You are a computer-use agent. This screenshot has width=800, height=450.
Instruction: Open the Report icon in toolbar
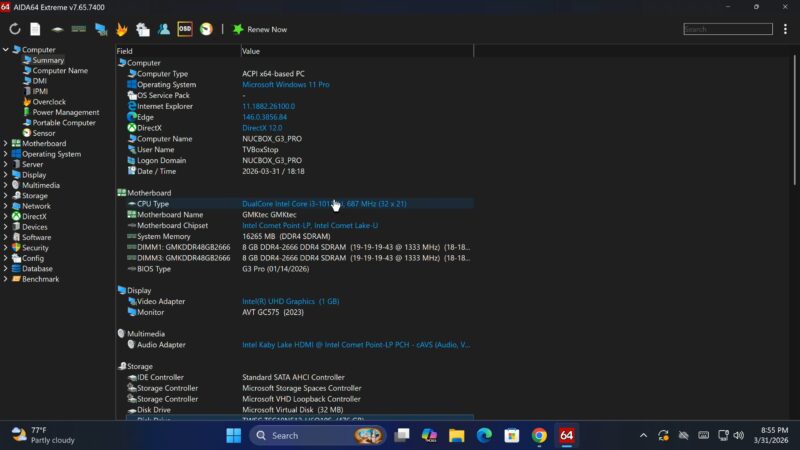35,29
